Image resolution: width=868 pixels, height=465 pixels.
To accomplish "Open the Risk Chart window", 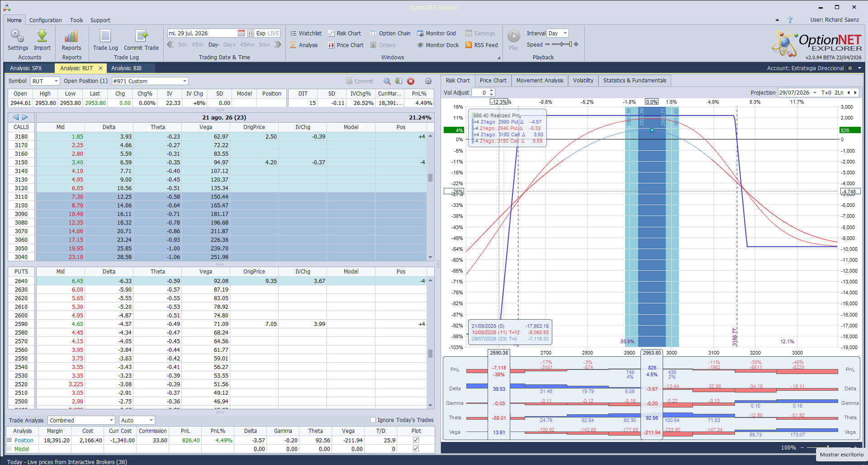I will click(x=344, y=33).
